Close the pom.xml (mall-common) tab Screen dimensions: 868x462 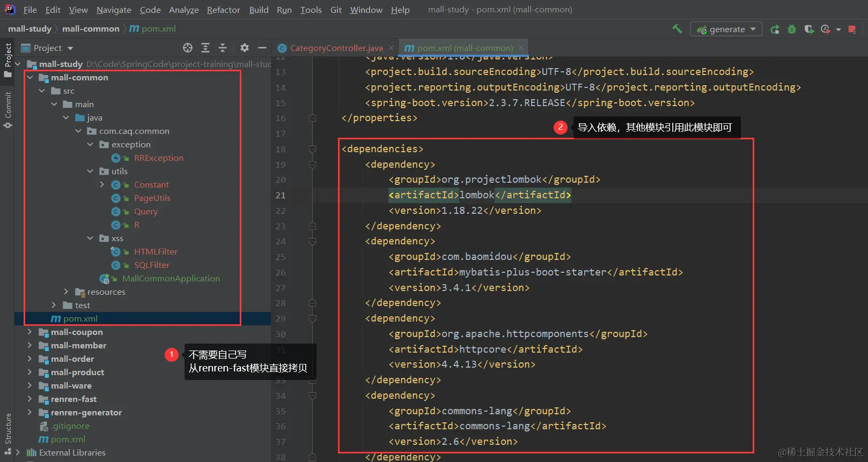[521, 48]
